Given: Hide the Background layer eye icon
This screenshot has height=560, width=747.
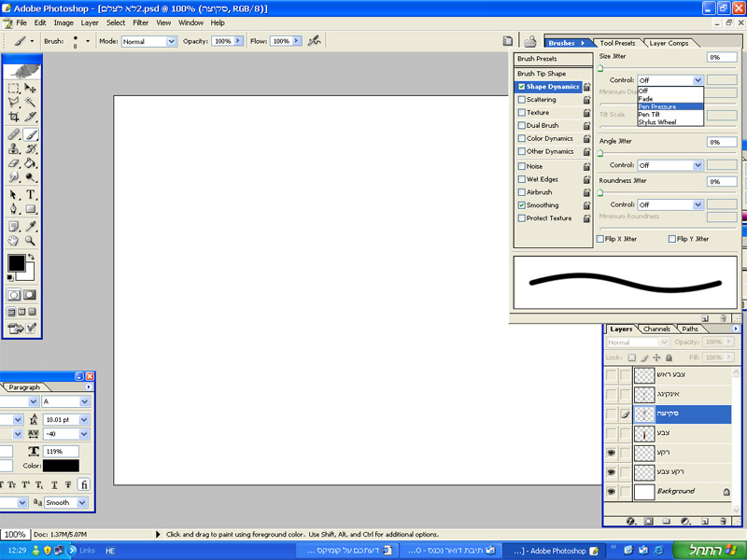Looking at the screenshot, I should point(612,492).
